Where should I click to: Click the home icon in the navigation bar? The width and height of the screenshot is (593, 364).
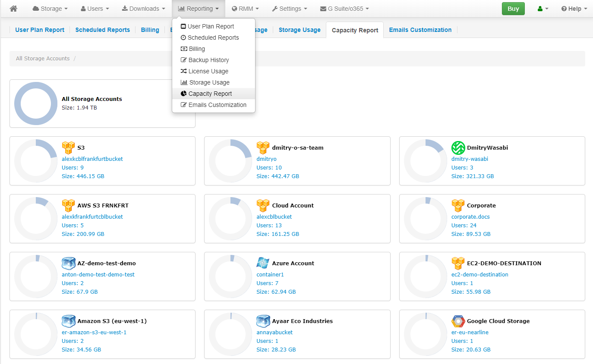pos(13,9)
